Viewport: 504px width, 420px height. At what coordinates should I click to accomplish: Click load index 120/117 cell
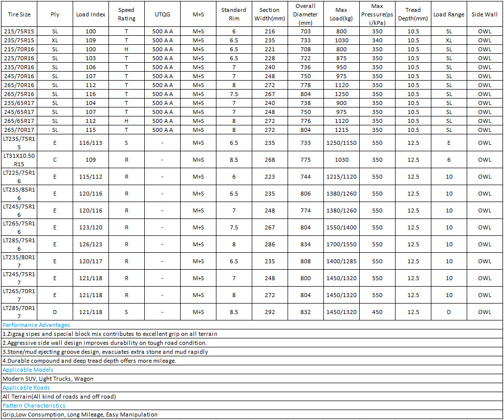[91, 261]
